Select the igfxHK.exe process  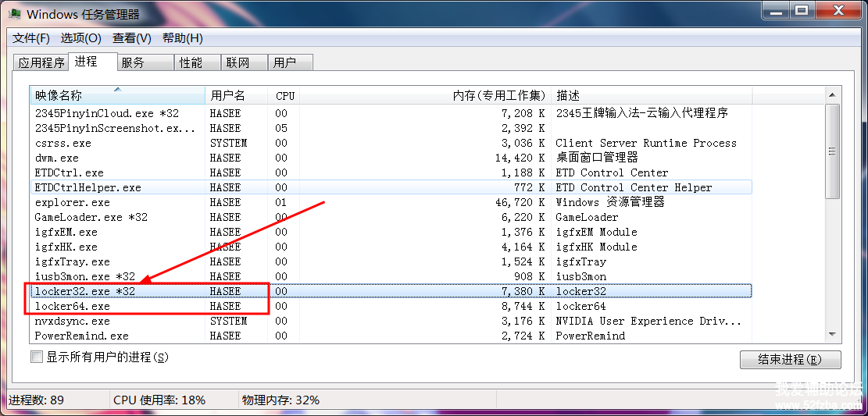(391, 247)
